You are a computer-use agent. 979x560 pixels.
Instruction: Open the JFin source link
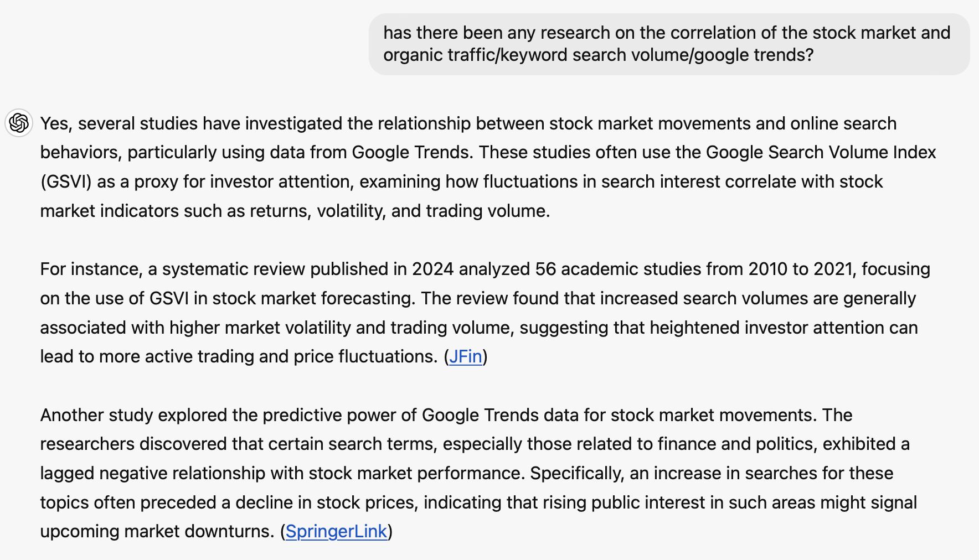click(465, 356)
